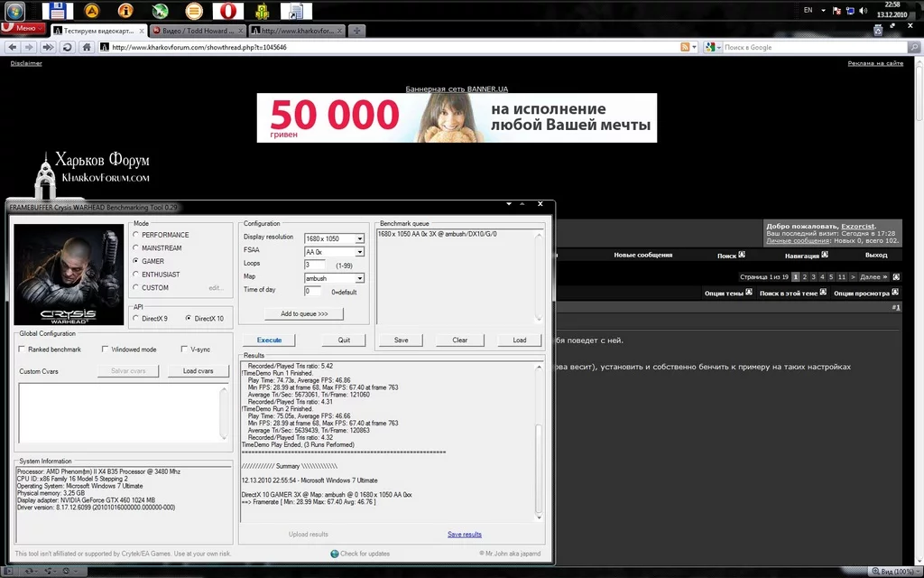The image size is (924, 578).
Task: Expand the Поиск forum menu
Action: pyautogui.click(x=731, y=256)
